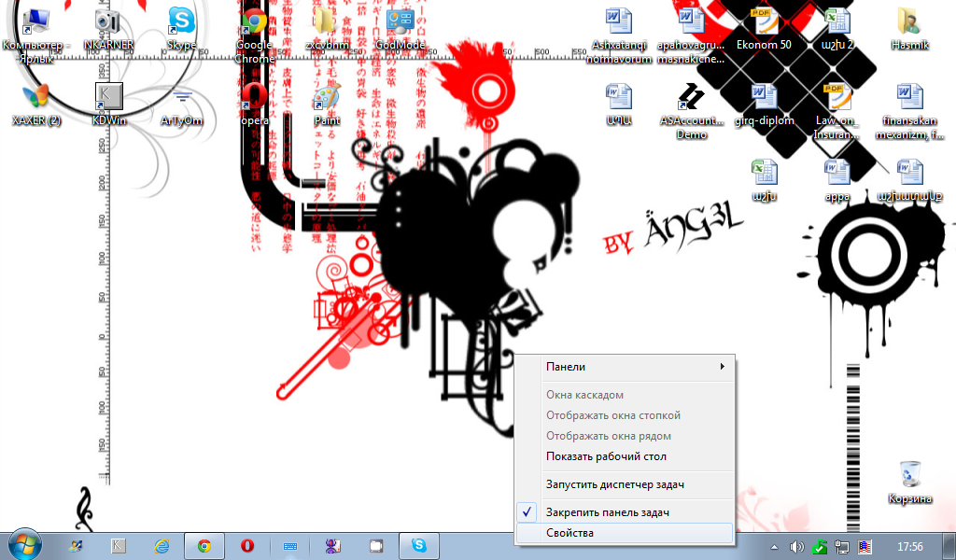Show hidden tray icons with the arrow

tap(774, 547)
